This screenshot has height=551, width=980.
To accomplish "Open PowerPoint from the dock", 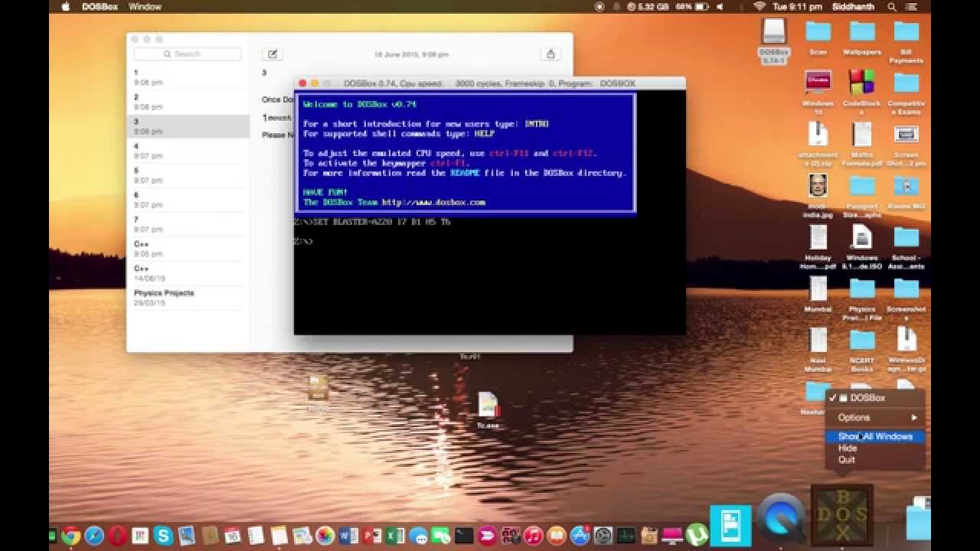I will point(371,536).
